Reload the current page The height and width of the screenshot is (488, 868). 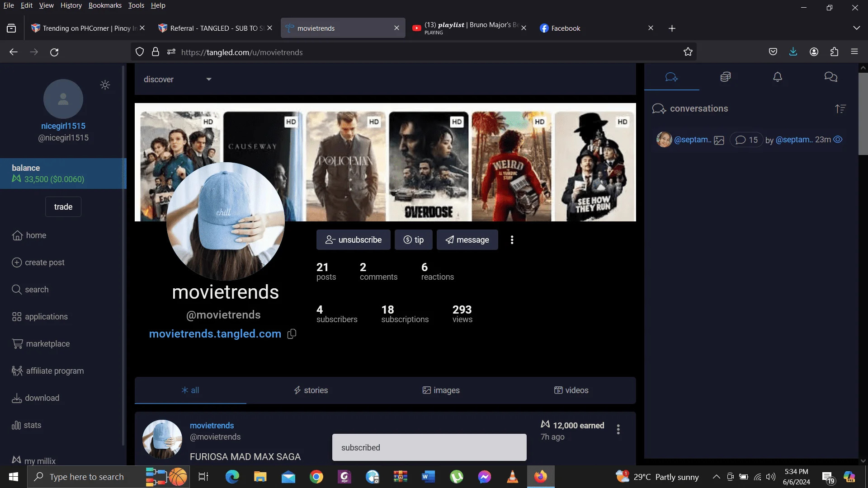pyautogui.click(x=54, y=52)
